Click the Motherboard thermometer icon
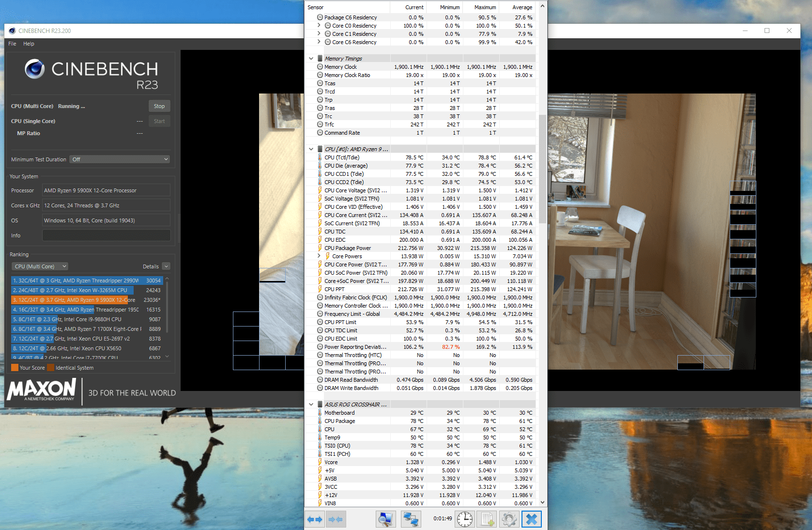812x530 pixels. coord(320,413)
